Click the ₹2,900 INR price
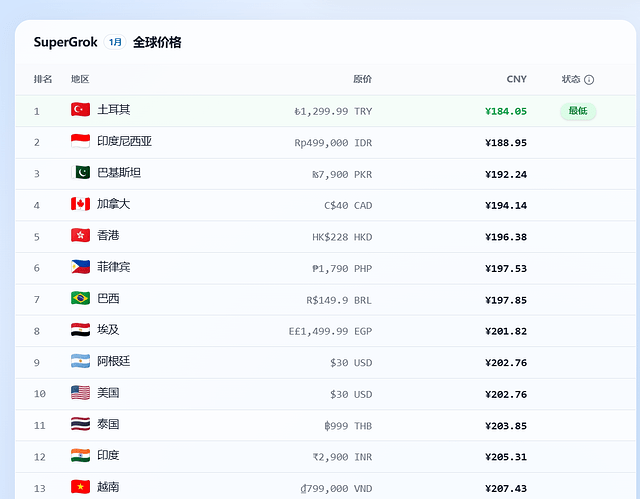Screen dimensions: 640x499 (x=342, y=457)
